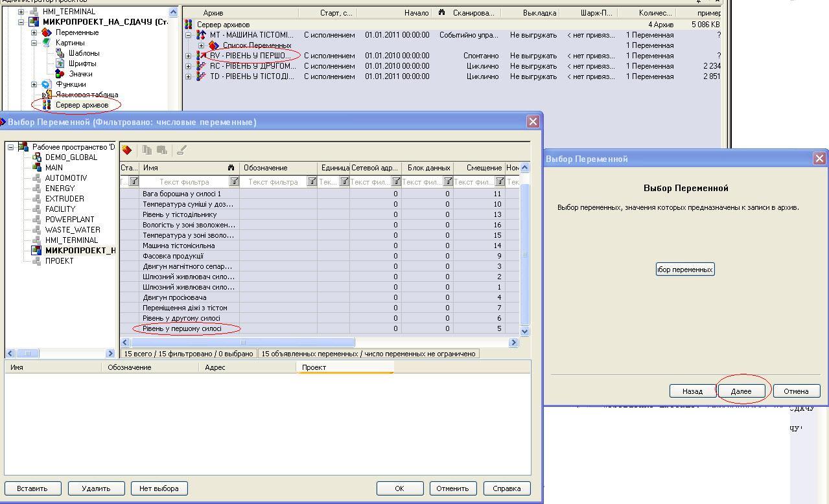829x504 pixels.
Task: Click the Переменные icon in project tree
Action: 47,32
